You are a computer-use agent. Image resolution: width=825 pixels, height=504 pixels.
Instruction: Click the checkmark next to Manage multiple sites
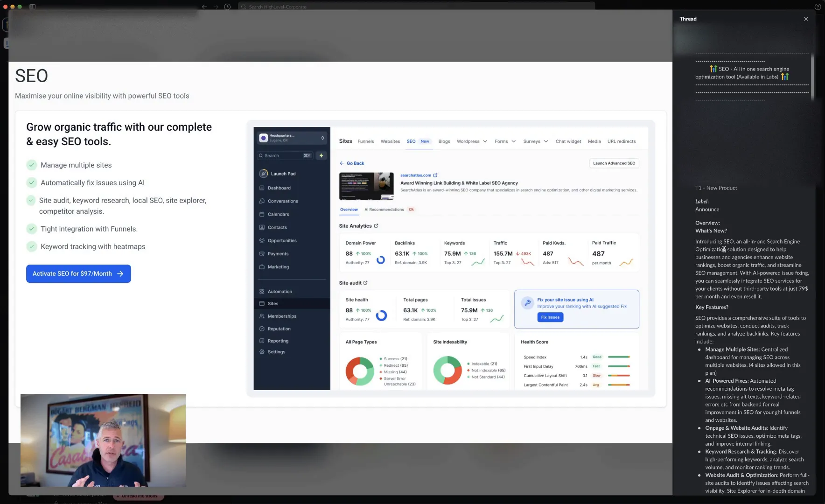click(32, 165)
